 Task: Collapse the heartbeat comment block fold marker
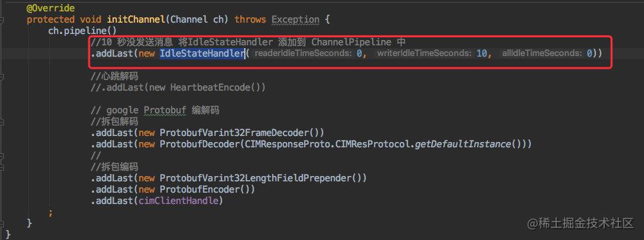click(x=2, y=76)
